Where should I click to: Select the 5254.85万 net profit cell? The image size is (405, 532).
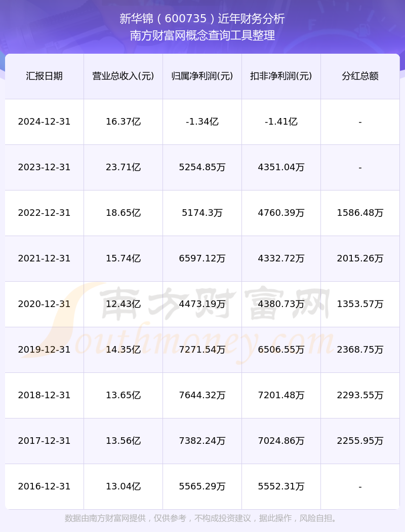pos(202,167)
